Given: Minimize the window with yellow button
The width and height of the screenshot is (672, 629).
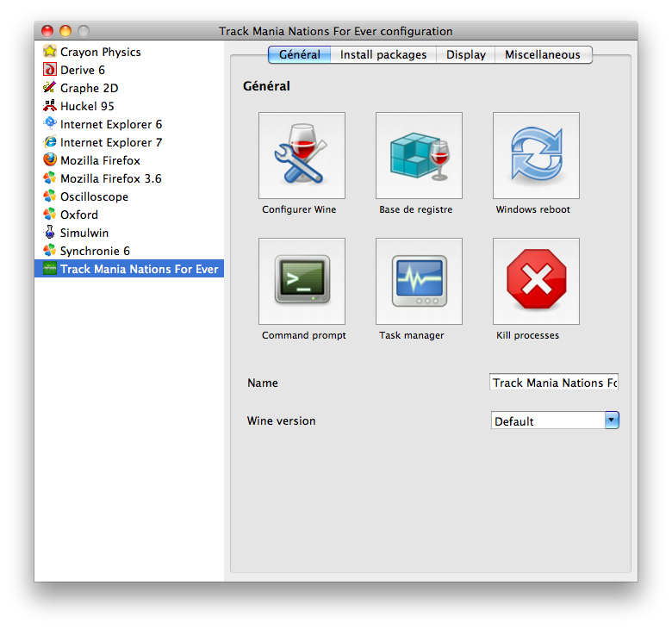Looking at the screenshot, I should point(65,31).
